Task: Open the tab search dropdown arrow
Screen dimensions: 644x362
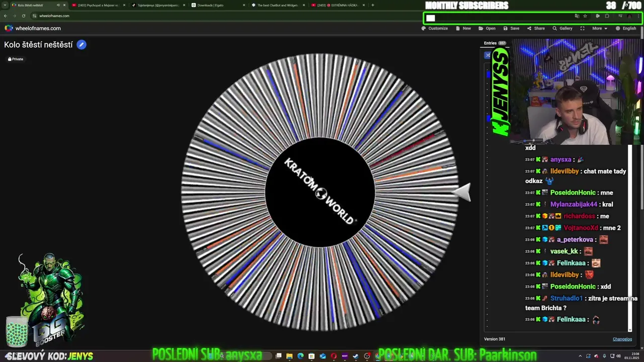Action: tap(5, 5)
